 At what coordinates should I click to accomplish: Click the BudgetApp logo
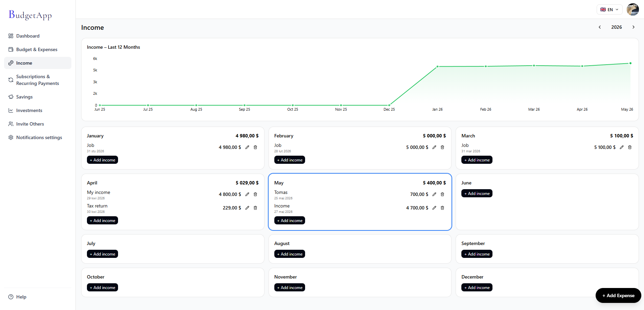[30, 15]
